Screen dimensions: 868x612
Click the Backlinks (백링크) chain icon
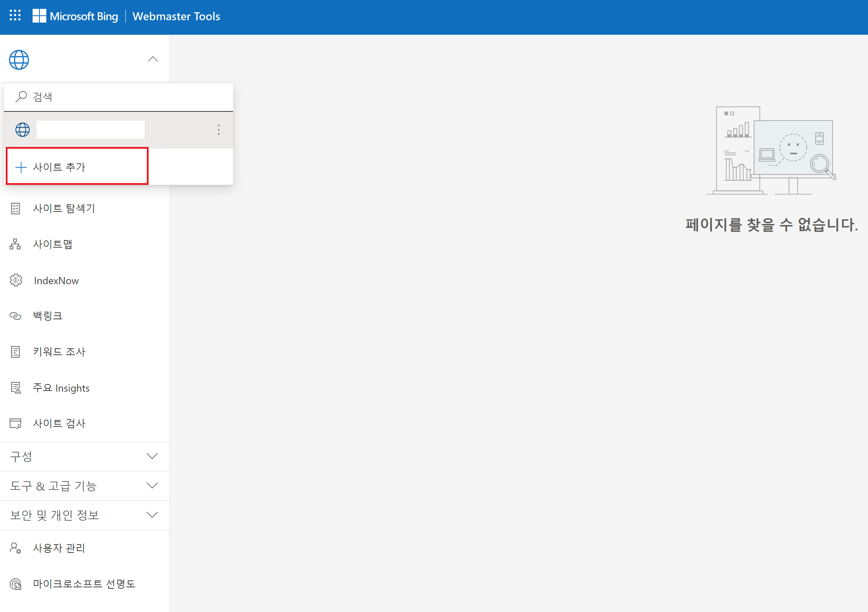(x=15, y=316)
